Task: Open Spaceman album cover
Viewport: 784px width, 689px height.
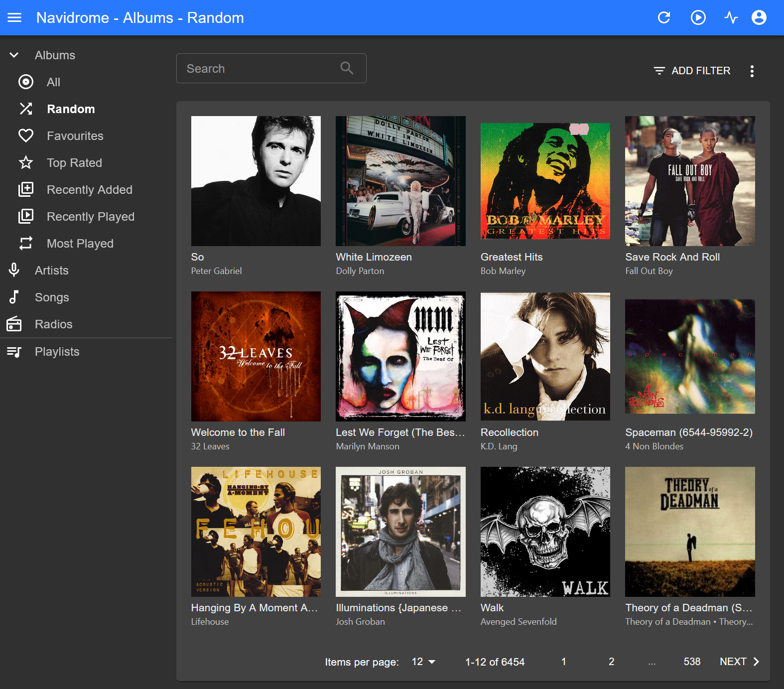Action: 690,356
